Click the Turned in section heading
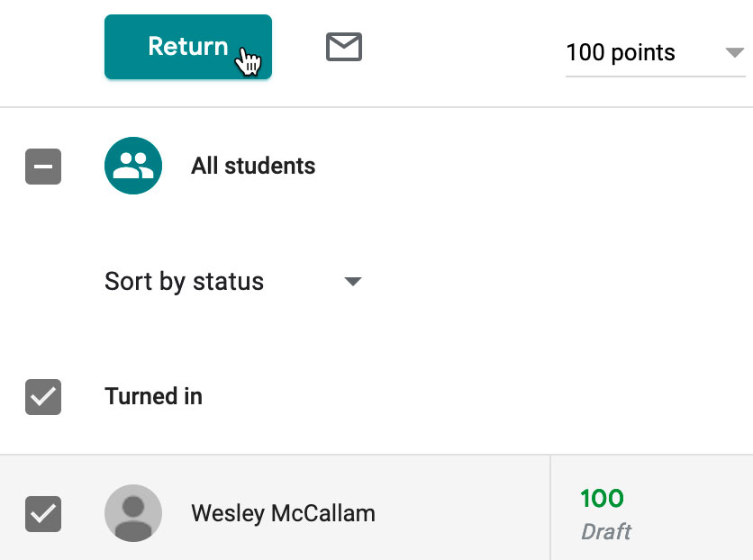The height and width of the screenshot is (560, 753). point(153,397)
